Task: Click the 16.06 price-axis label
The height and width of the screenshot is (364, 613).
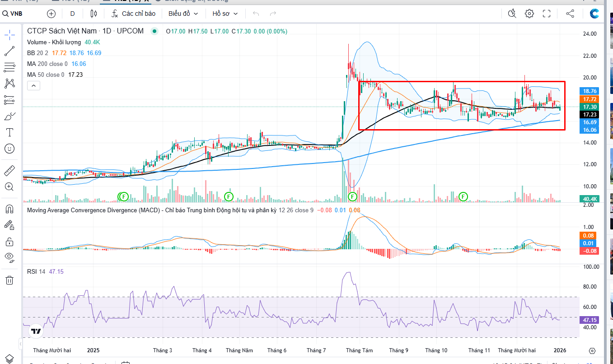Action: click(590, 130)
